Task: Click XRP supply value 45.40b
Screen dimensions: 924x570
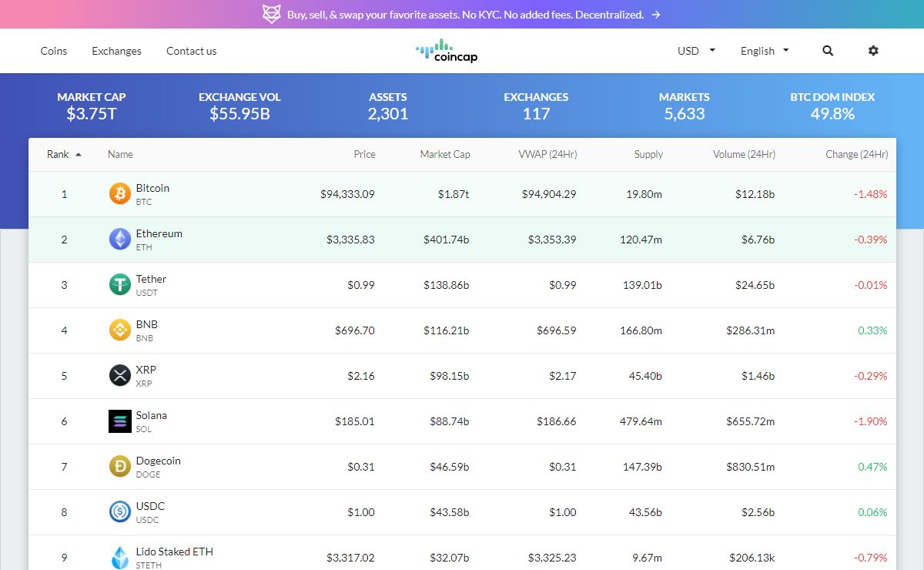Action: click(x=645, y=376)
